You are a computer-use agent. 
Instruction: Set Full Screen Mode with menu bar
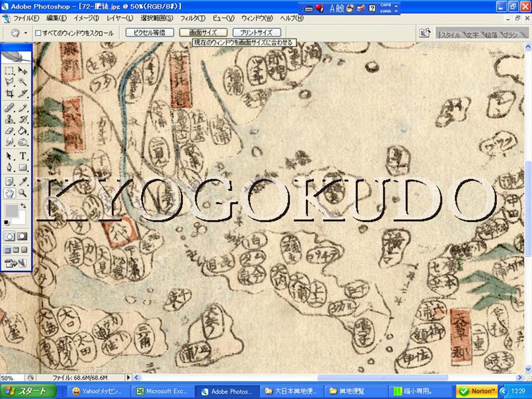click(x=16, y=250)
